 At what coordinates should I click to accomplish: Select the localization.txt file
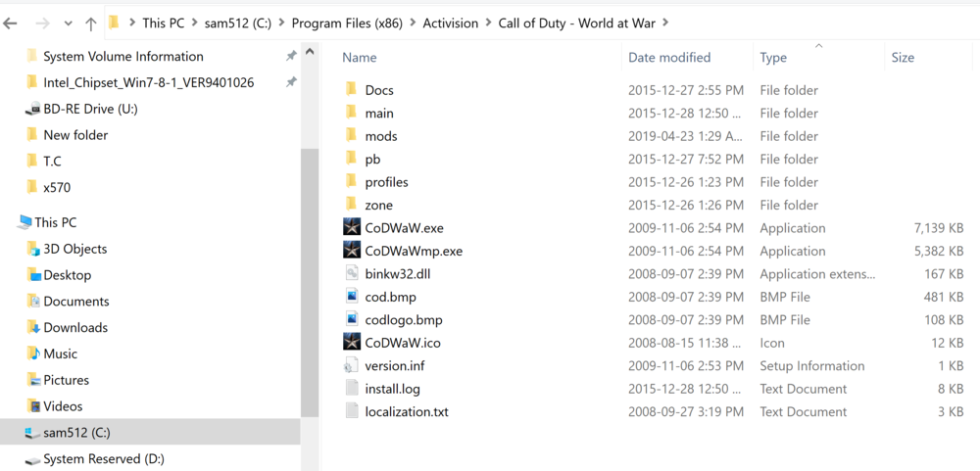[x=406, y=411]
